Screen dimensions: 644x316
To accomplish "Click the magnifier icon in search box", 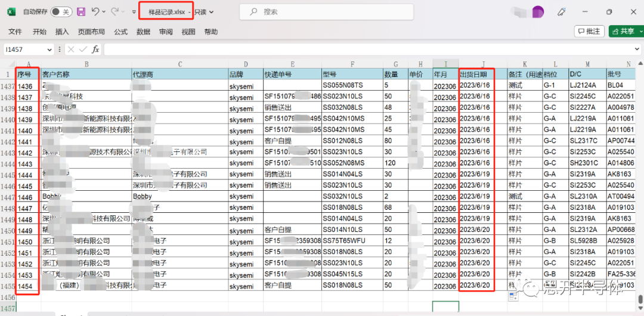I will [x=254, y=12].
